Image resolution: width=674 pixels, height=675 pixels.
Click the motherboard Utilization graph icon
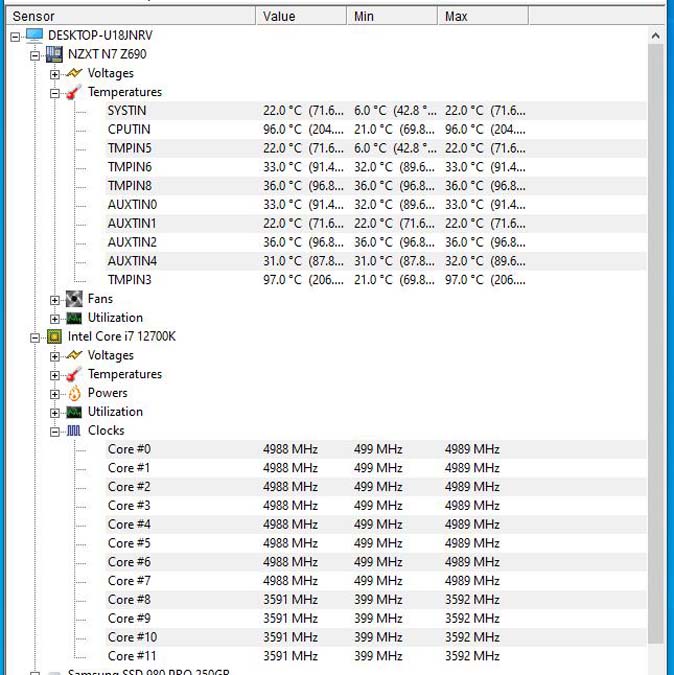[74, 318]
